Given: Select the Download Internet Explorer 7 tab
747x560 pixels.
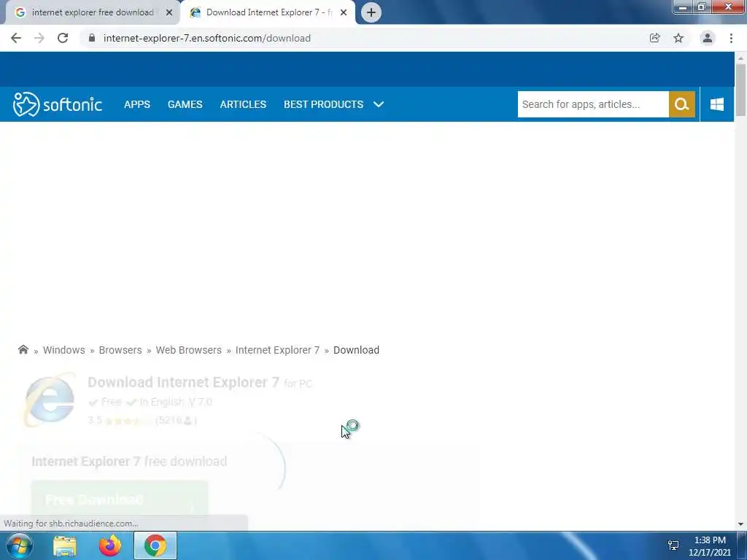Looking at the screenshot, I should pyautogui.click(x=268, y=12).
